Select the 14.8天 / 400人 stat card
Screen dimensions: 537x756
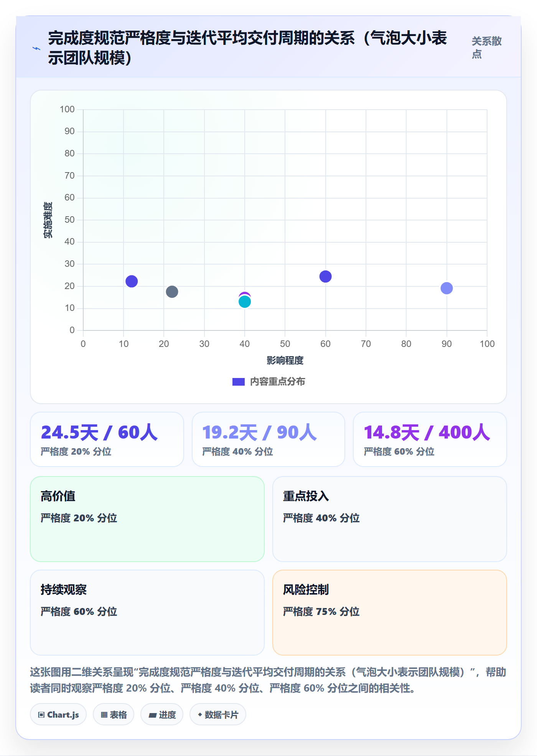430,439
